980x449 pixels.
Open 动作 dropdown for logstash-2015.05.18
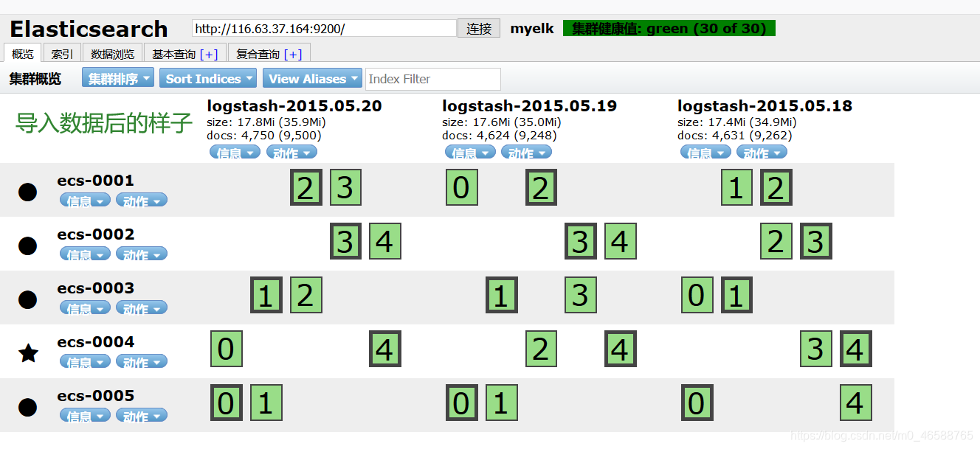coord(762,153)
